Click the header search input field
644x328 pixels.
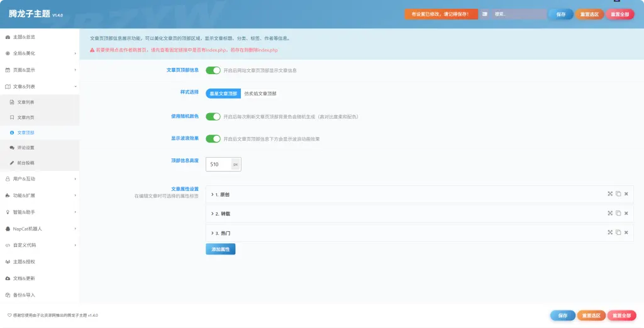click(519, 14)
